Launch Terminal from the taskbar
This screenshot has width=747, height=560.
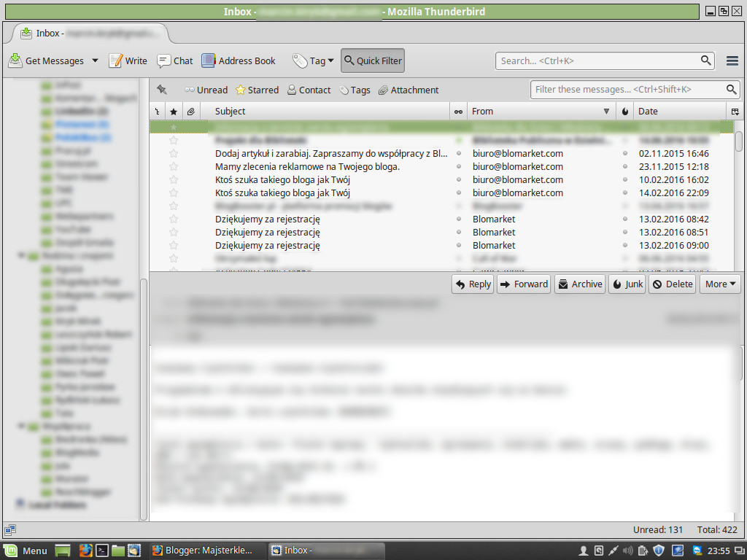coord(102,551)
